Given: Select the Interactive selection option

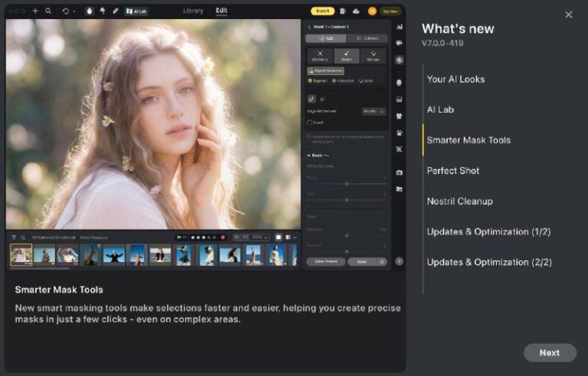Looking at the screenshot, I should tap(343, 80).
